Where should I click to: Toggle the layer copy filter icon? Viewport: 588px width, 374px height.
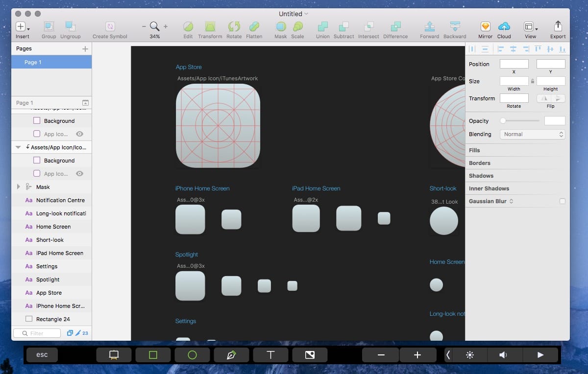pyautogui.click(x=70, y=333)
